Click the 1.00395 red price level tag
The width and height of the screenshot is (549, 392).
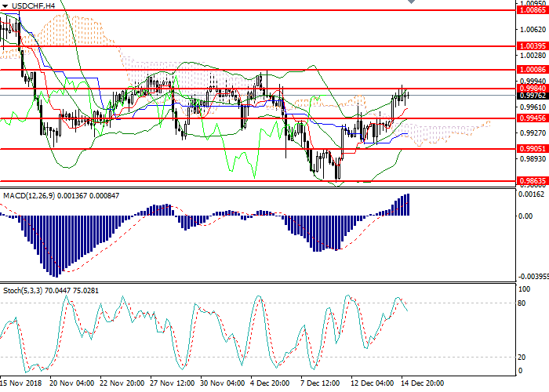[533, 46]
